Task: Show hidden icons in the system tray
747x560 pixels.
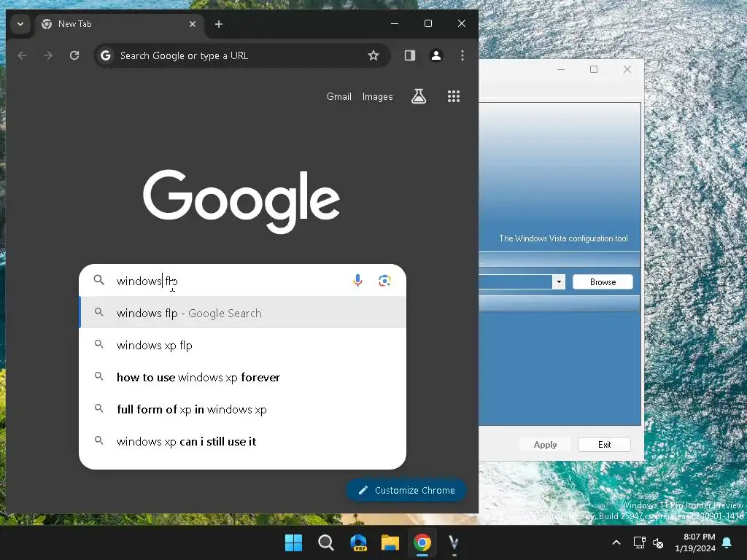Action: tap(616, 542)
